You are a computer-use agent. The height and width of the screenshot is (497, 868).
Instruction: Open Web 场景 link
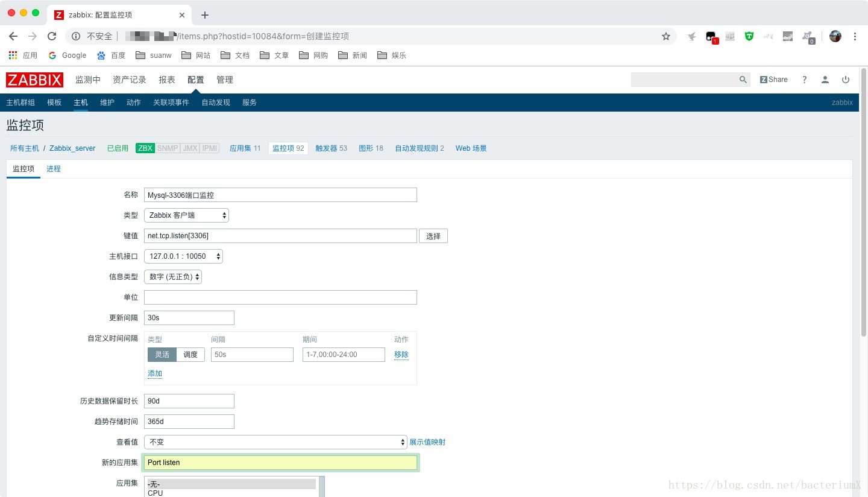pos(471,148)
